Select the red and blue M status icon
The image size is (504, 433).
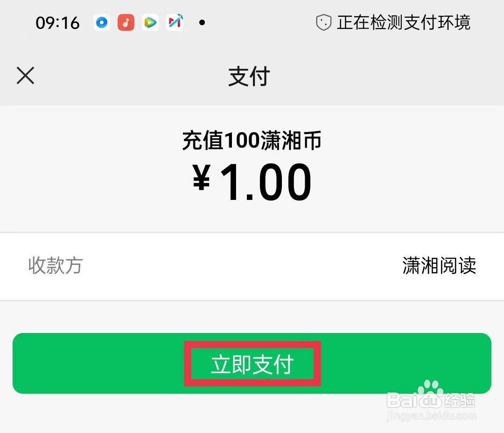[175, 22]
